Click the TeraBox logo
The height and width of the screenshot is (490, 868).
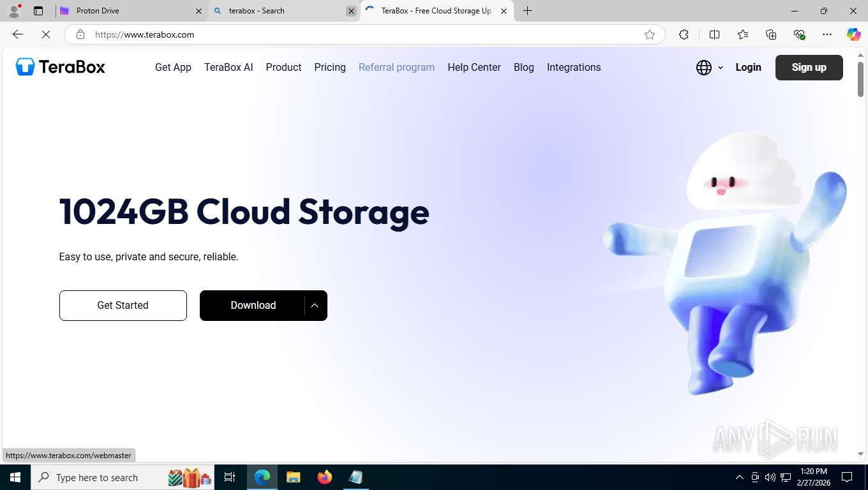click(x=61, y=67)
